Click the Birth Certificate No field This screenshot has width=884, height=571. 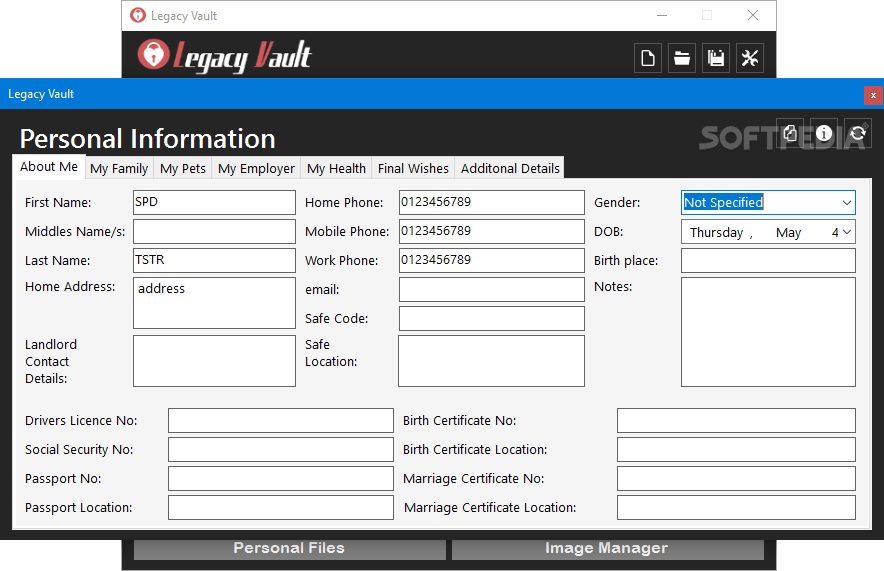pos(736,420)
